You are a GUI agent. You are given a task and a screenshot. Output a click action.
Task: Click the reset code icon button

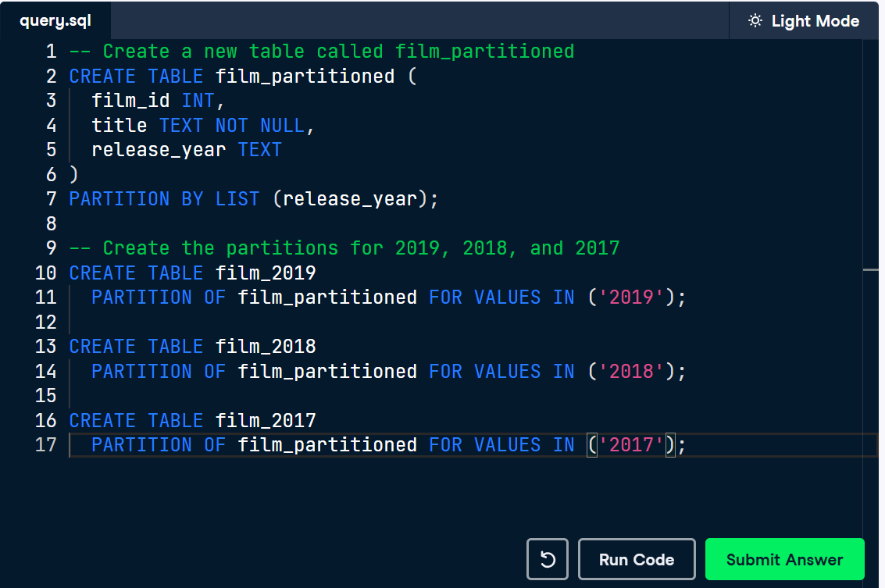pos(547,559)
